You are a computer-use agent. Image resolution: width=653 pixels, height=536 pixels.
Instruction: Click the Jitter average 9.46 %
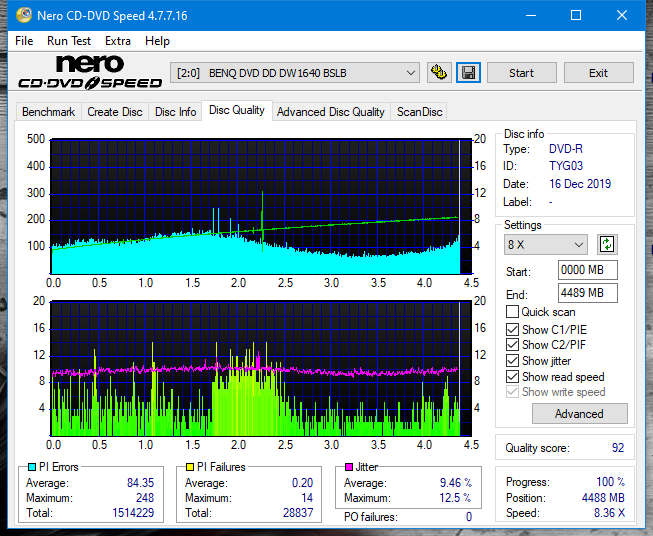coord(456,483)
